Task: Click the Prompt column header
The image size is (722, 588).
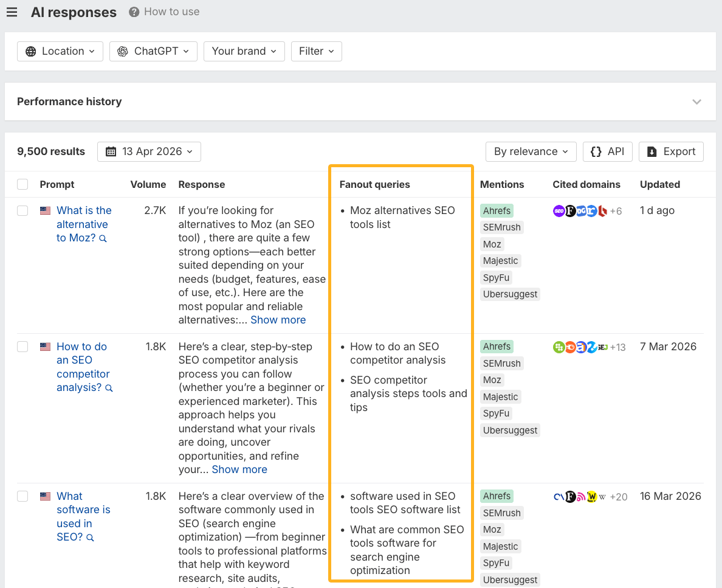Action: (x=57, y=184)
